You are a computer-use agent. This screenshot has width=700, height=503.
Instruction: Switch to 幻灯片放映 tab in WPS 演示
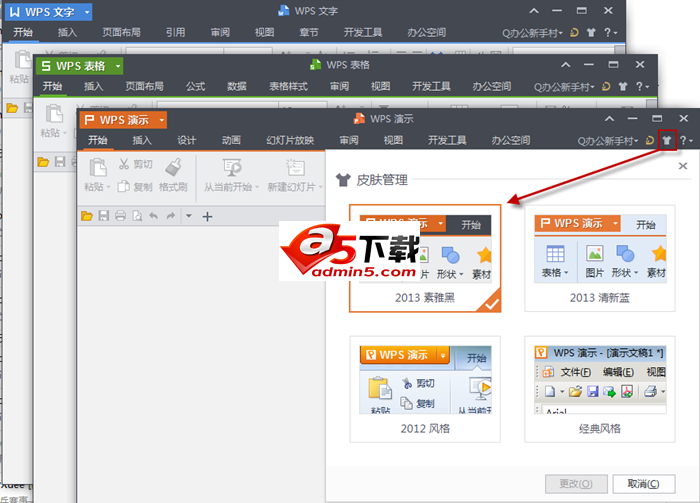coord(290,141)
